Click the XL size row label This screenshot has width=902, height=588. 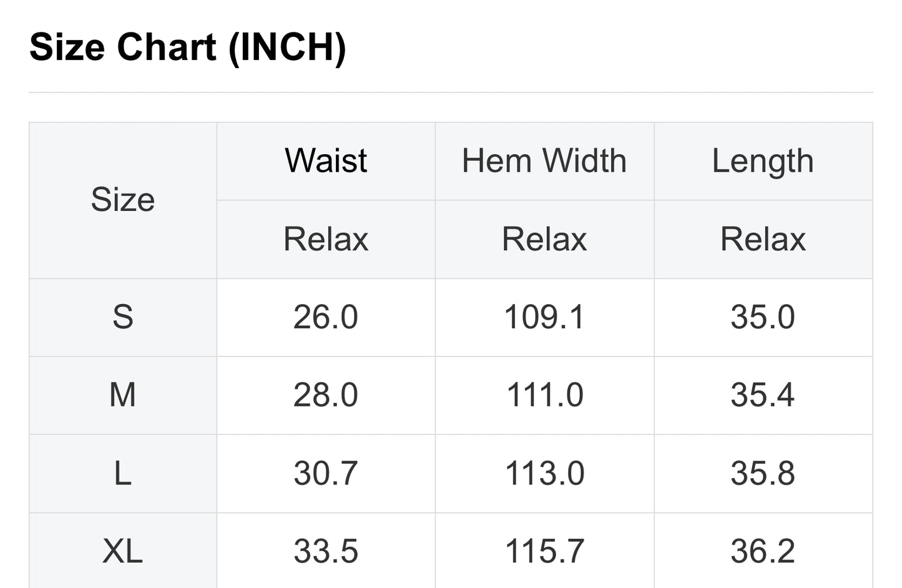[123, 551]
